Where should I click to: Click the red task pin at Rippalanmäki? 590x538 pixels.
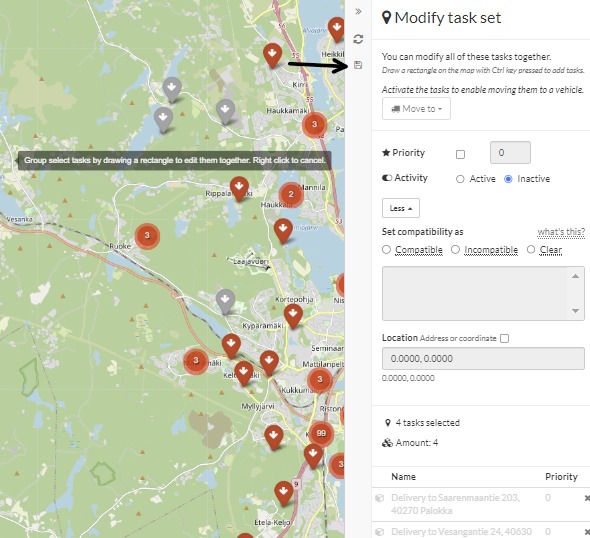(x=239, y=188)
